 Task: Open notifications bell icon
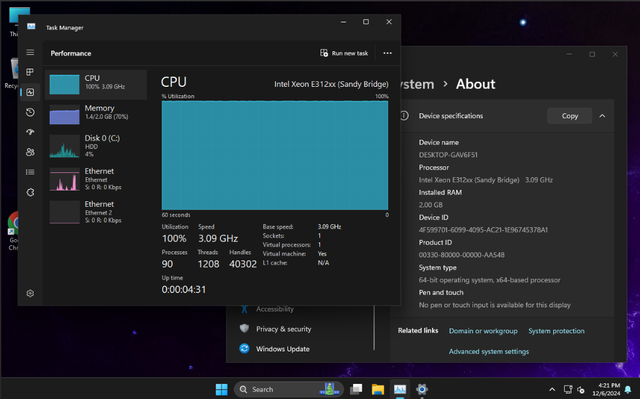(x=628, y=390)
